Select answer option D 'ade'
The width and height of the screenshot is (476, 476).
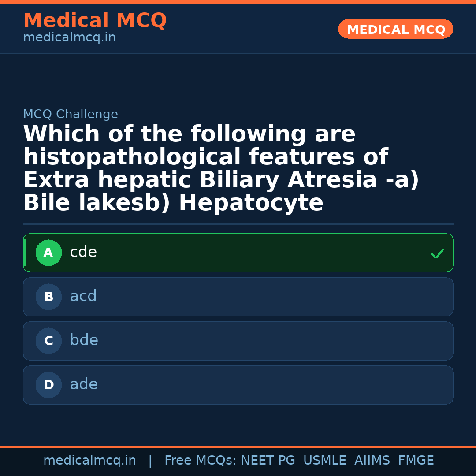(x=238, y=385)
